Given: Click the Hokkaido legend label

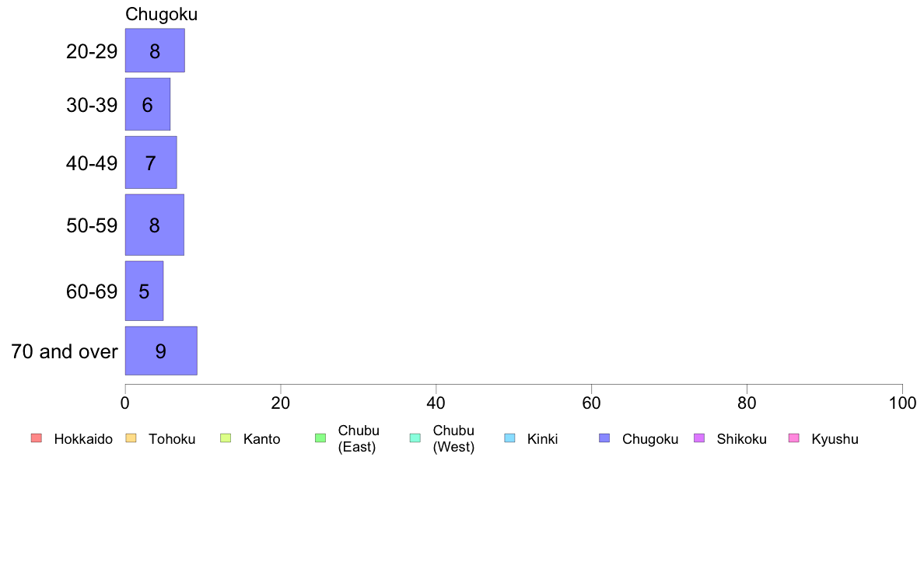Looking at the screenshot, I should coord(83,439).
